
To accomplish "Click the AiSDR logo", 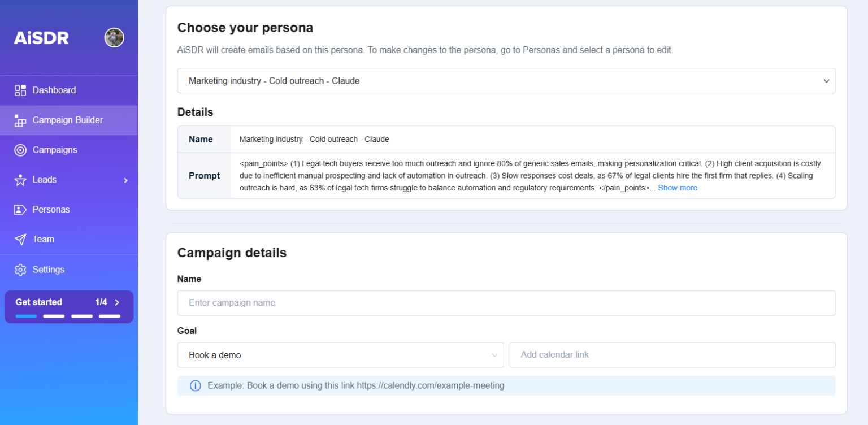I will pos(41,38).
